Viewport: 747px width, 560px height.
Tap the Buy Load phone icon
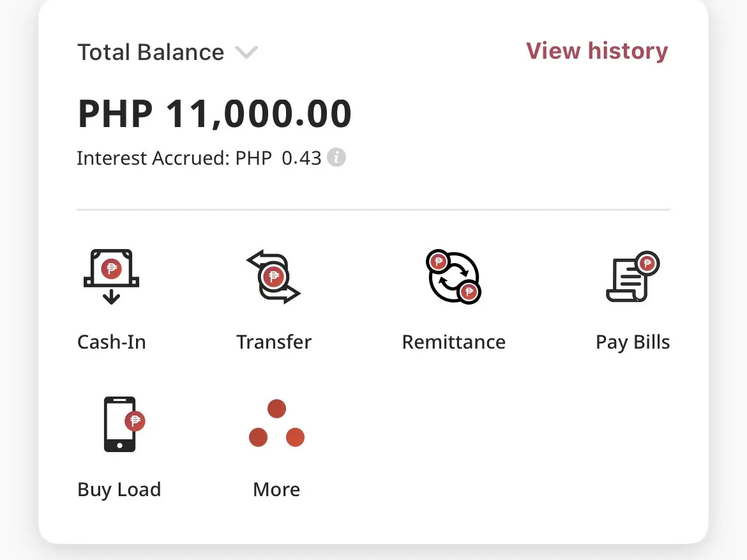coord(124,424)
